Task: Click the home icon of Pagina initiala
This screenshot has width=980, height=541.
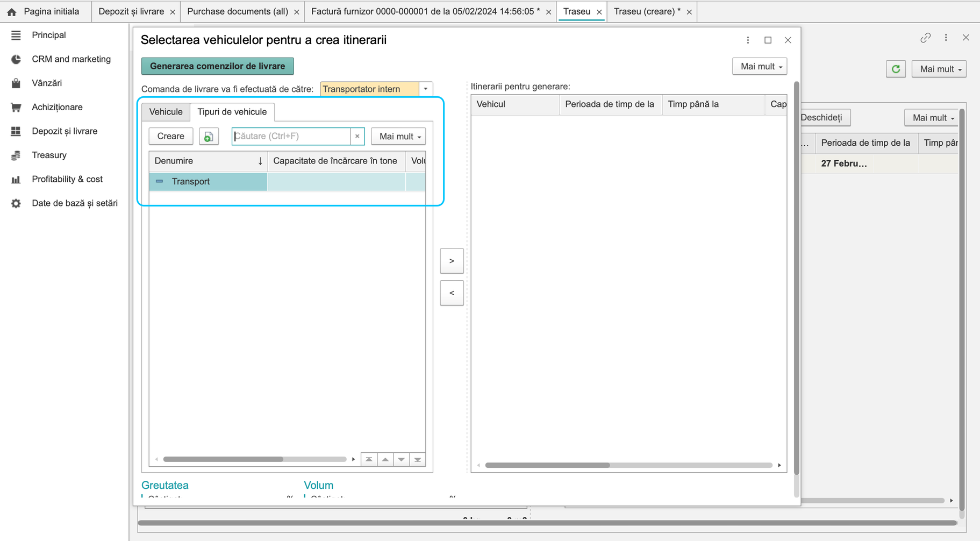Action: coord(12,12)
